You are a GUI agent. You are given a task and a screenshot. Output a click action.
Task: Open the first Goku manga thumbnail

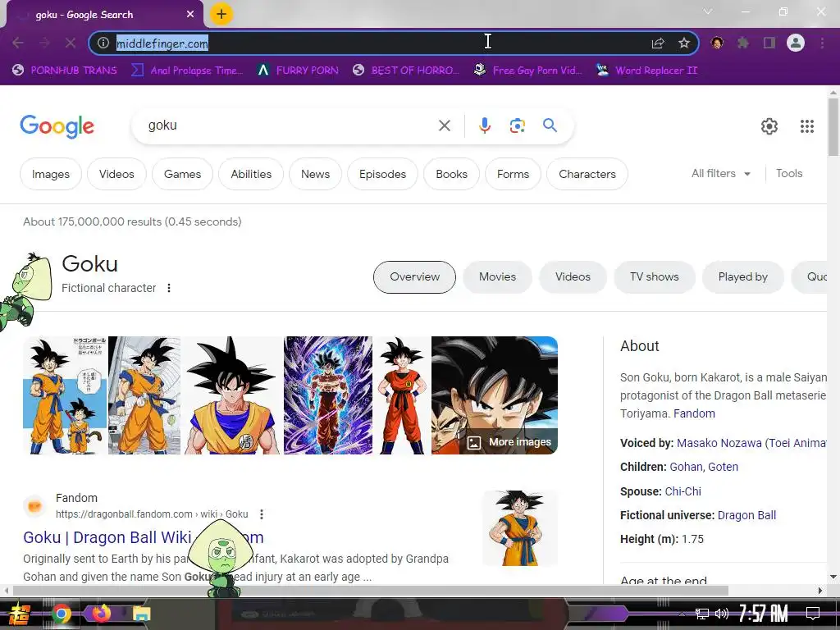(65, 395)
